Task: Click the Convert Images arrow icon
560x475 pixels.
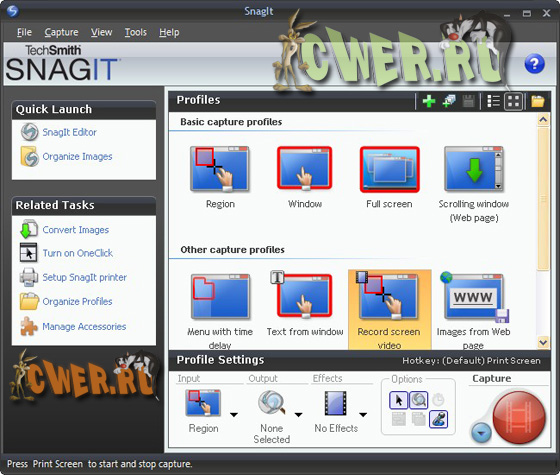Action: tap(29, 229)
